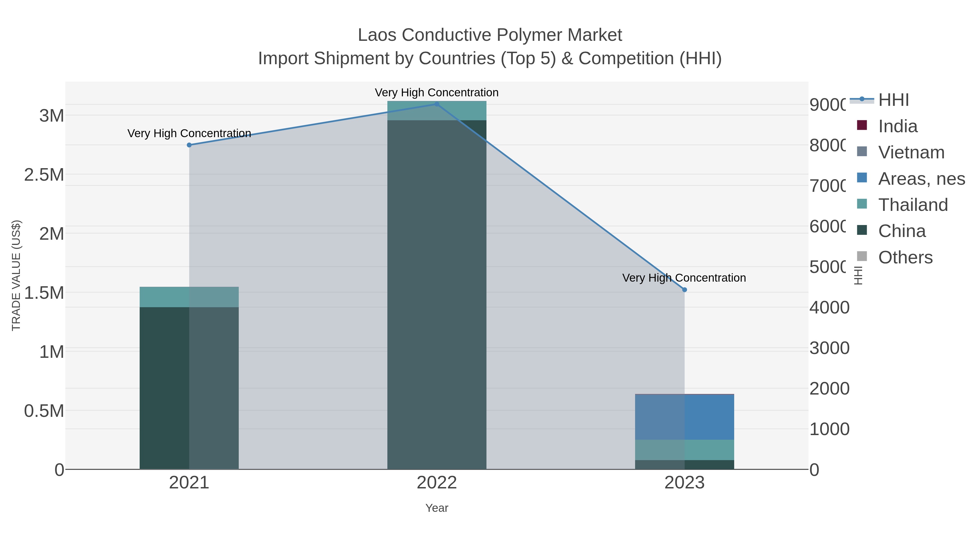This screenshot has height=551, width=980.
Task: Click the Vietnam gray-blue legend swatch
Action: point(862,151)
